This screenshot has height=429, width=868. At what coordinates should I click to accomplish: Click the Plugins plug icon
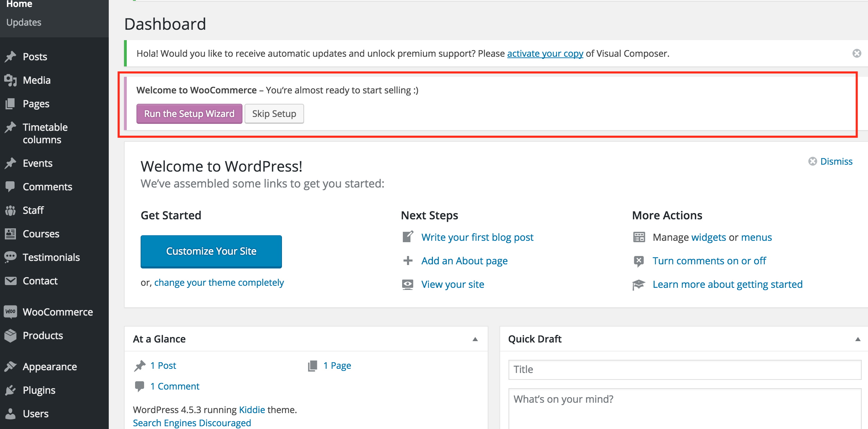(x=11, y=390)
